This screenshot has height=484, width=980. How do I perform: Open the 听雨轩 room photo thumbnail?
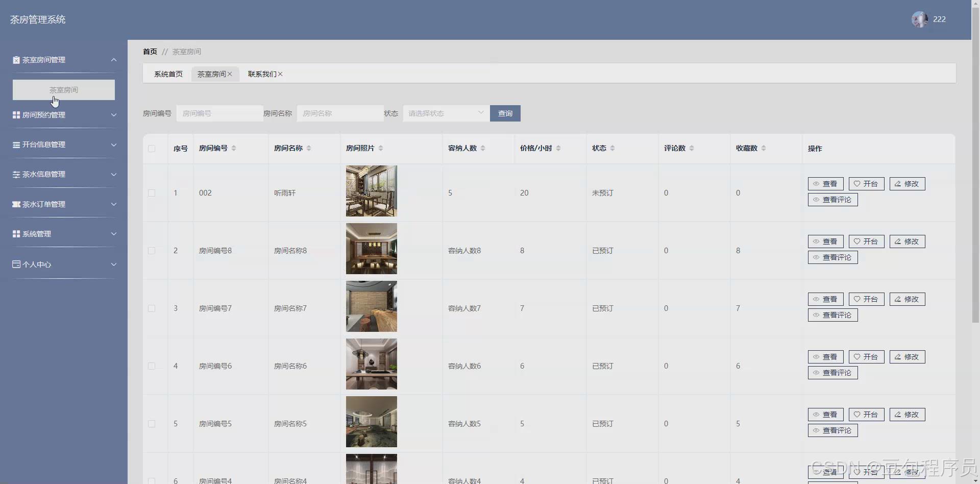pyautogui.click(x=372, y=191)
